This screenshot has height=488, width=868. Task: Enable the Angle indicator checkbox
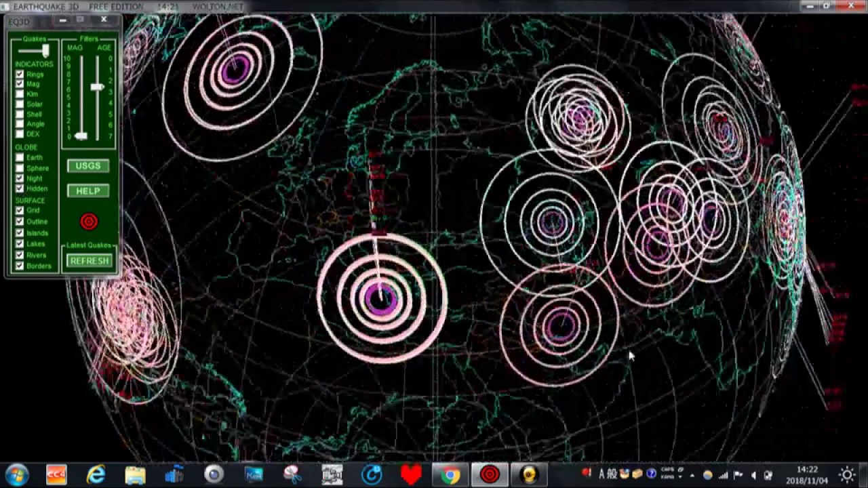20,124
